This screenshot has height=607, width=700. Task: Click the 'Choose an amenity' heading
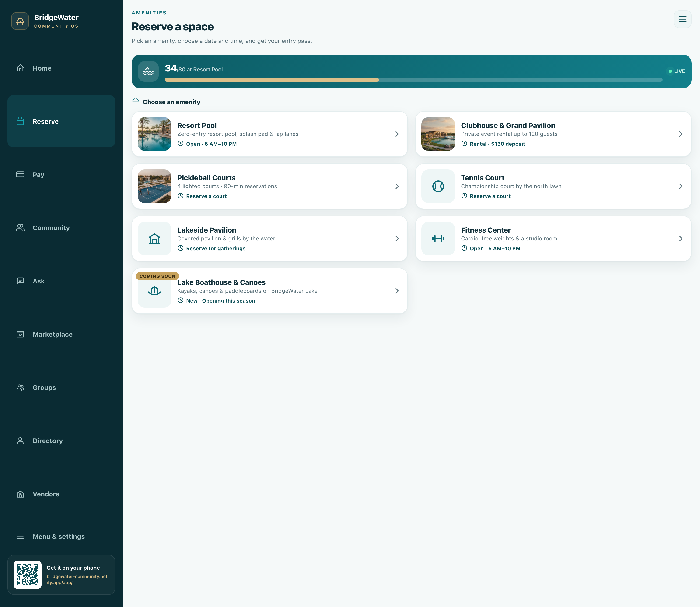click(171, 102)
